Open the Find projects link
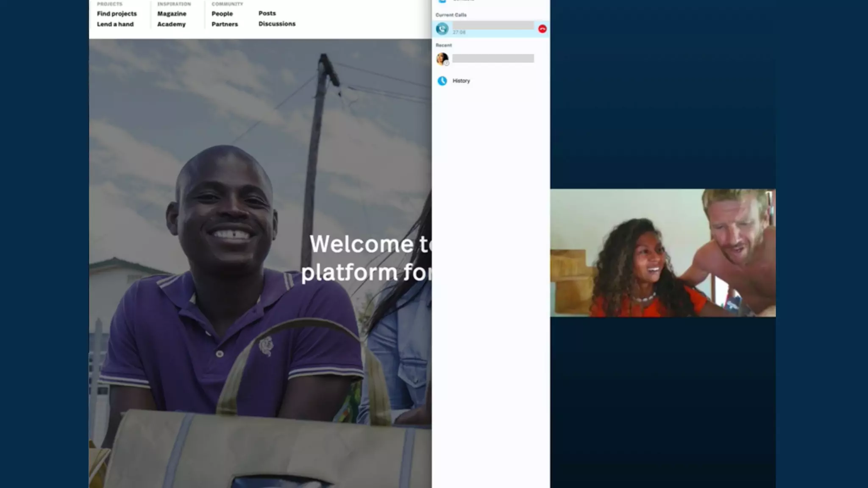This screenshot has width=868, height=488. 117,14
